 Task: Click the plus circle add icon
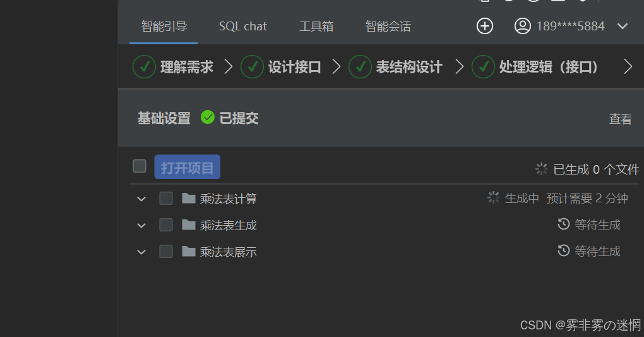(x=485, y=27)
